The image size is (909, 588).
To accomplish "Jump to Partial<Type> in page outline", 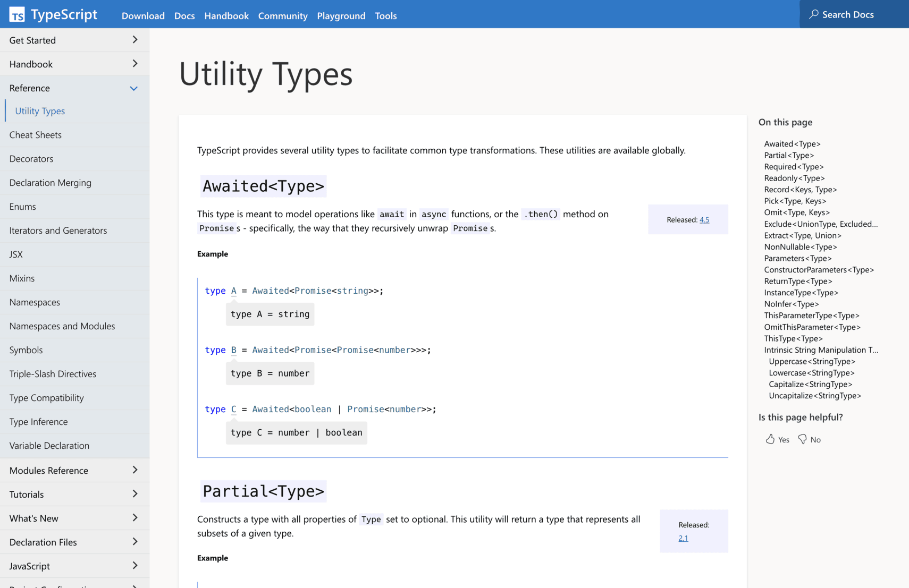I will click(789, 155).
